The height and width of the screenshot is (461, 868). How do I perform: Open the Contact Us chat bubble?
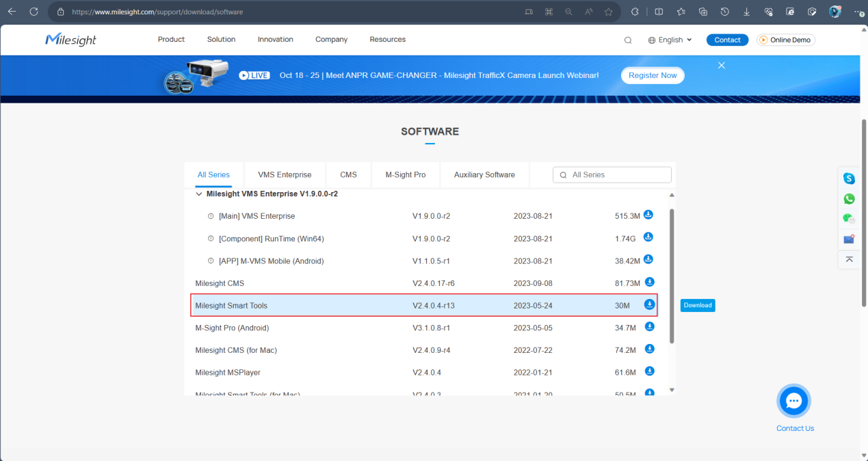[794, 401]
